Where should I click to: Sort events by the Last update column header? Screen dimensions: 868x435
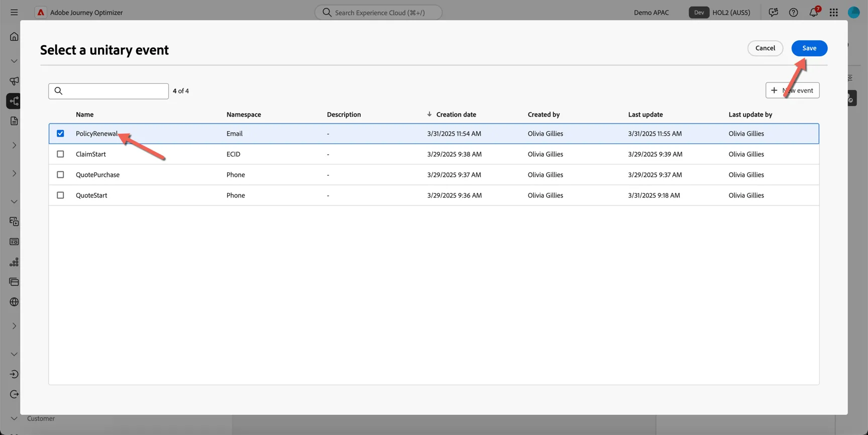coord(645,115)
